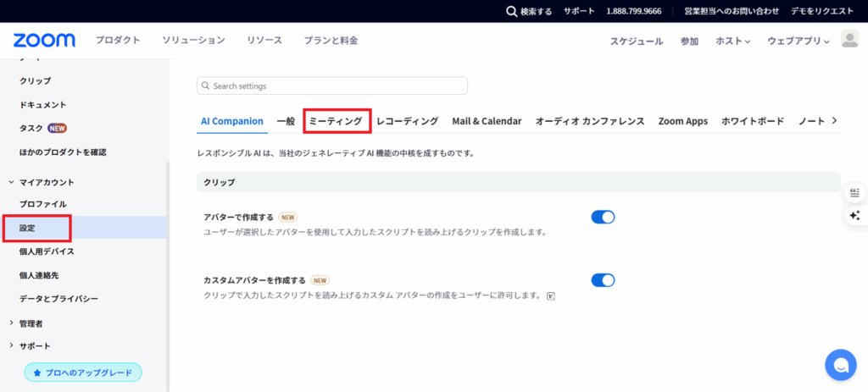This screenshot has width=868, height=392.
Task: Click プロへのアップグレード button
Action: pos(83,373)
